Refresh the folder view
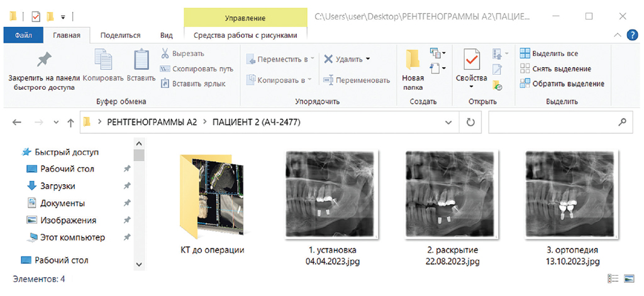 coord(470,122)
